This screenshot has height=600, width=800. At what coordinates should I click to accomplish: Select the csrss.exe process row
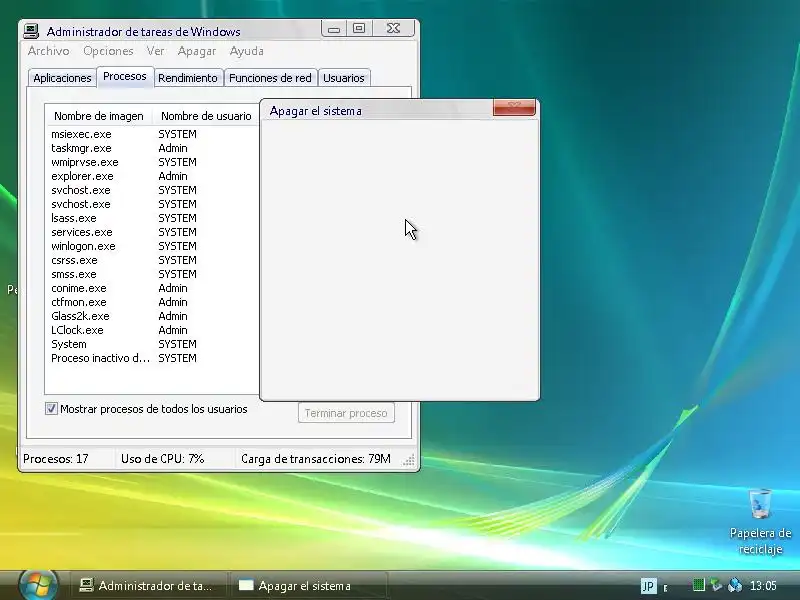click(x=152, y=260)
